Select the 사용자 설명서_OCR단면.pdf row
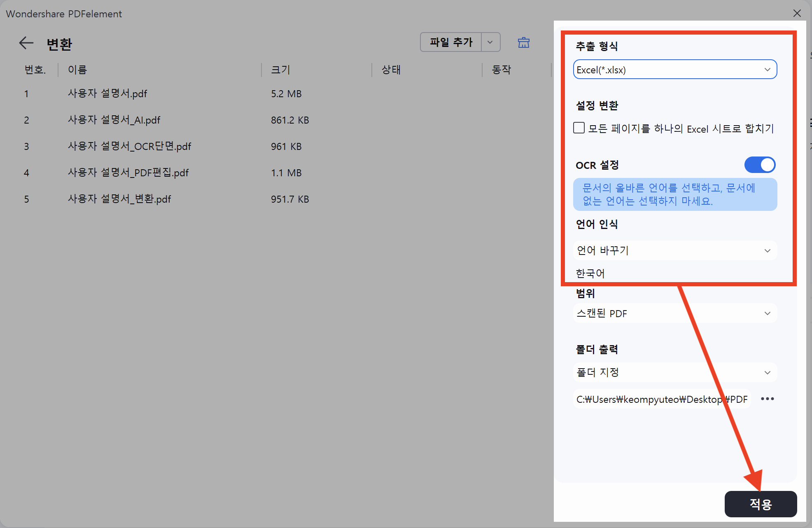The image size is (812, 528). [129, 147]
